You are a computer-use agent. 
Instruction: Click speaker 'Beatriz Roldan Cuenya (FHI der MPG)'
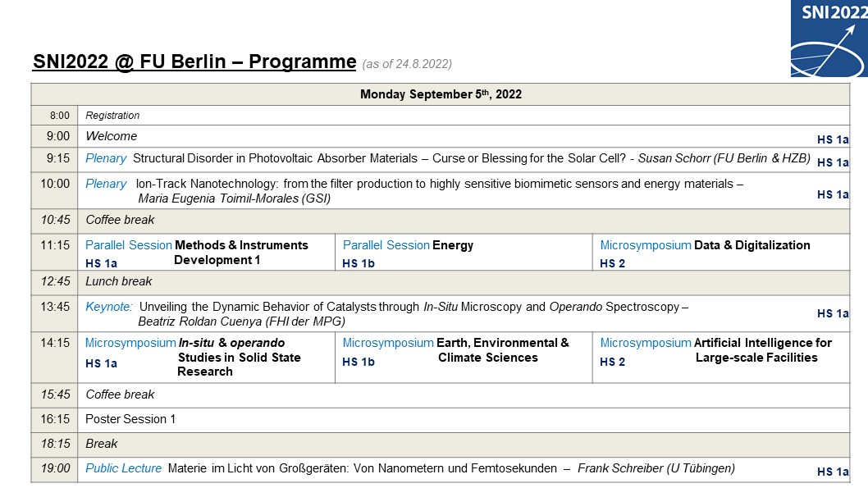[241, 322]
